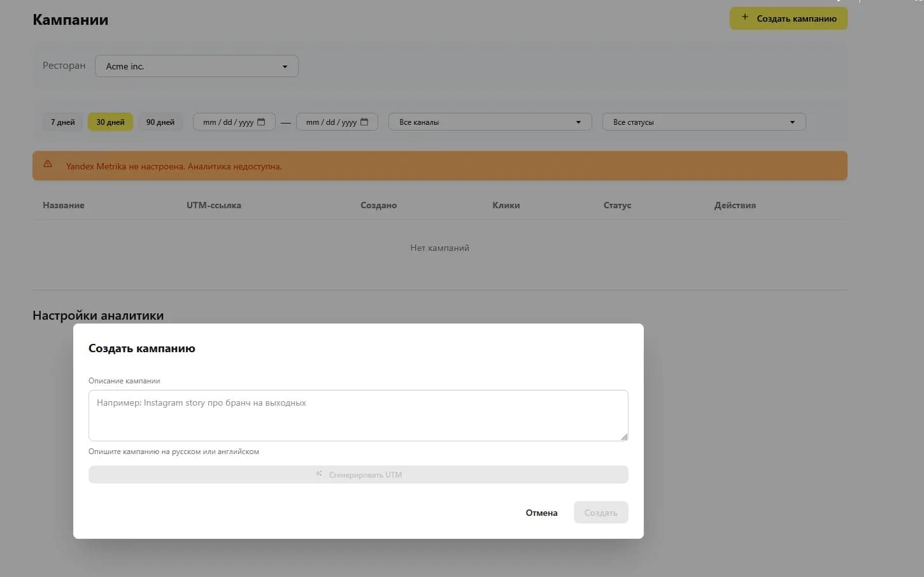The width and height of the screenshot is (924, 577).
Task: Click the Создать кампанию button
Action: [788, 18]
